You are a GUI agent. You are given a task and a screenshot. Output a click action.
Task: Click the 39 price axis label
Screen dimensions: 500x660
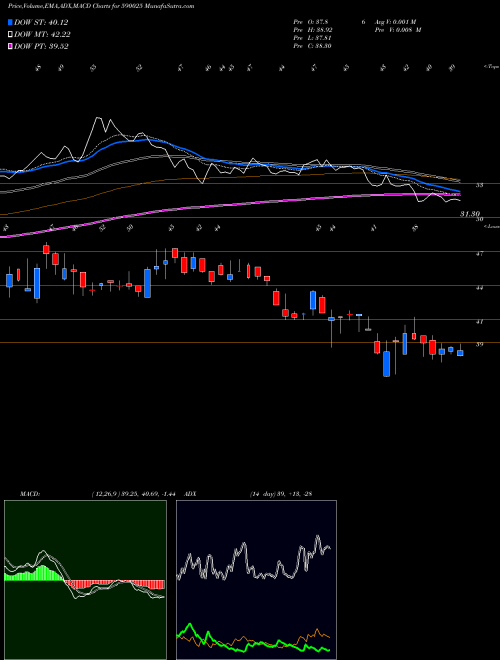[x=480, y=345]
